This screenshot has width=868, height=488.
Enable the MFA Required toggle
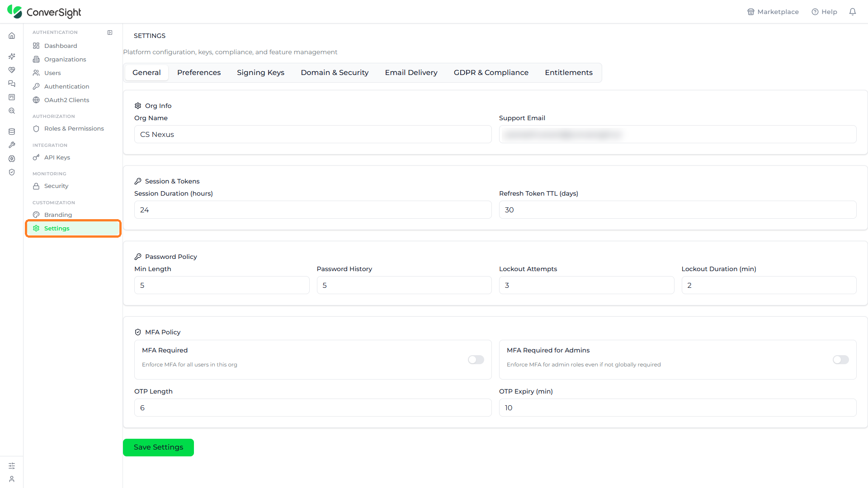pos(476,360)
